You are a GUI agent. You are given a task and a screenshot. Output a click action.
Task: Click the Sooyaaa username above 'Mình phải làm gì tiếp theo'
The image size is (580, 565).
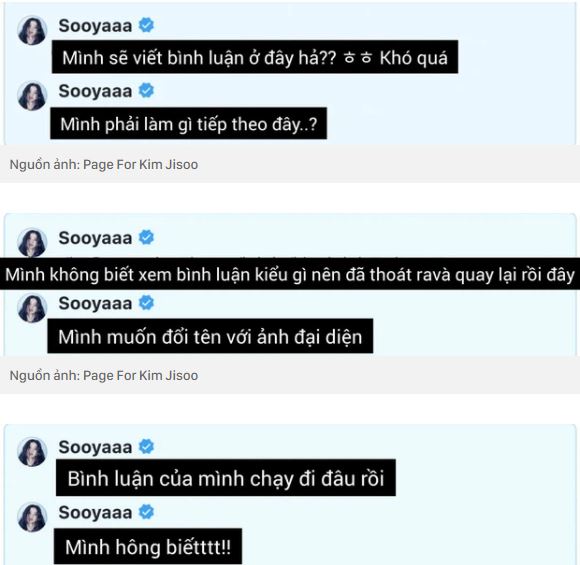(x=95, y=91)
